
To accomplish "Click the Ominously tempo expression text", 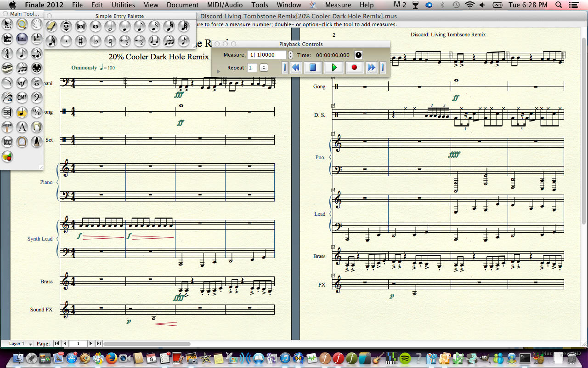I will point(84,68).
